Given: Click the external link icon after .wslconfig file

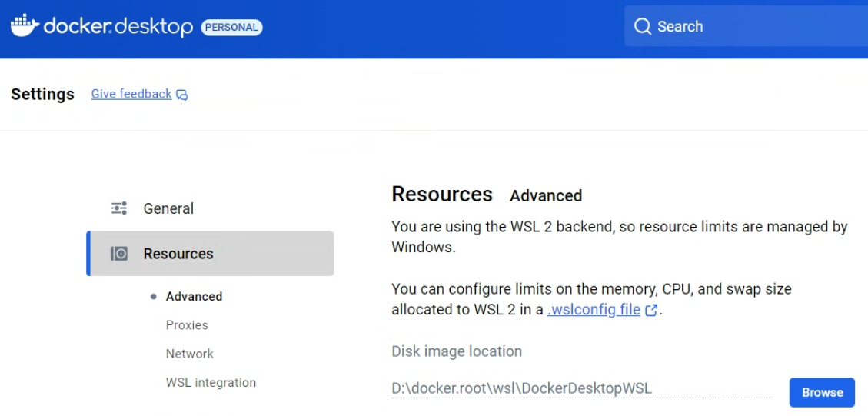Looking at the screenshot, I should click(x=651, y=310).
